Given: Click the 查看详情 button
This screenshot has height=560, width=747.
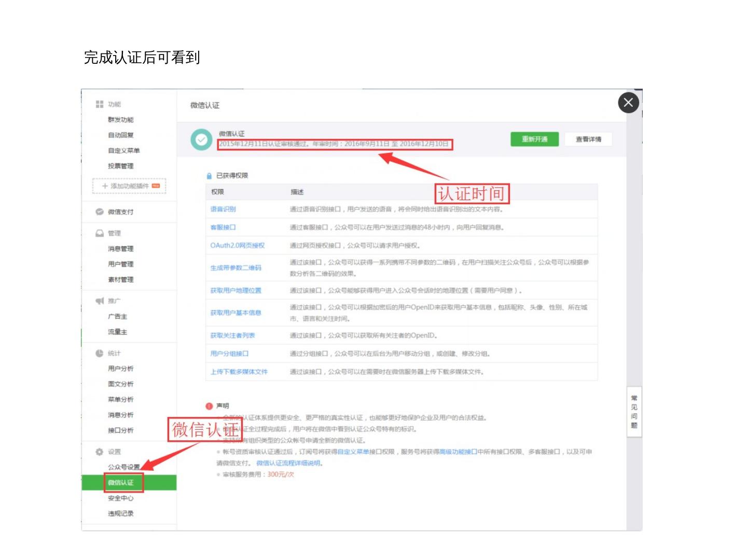Looking at the screenshot, I should coord(588,139).
